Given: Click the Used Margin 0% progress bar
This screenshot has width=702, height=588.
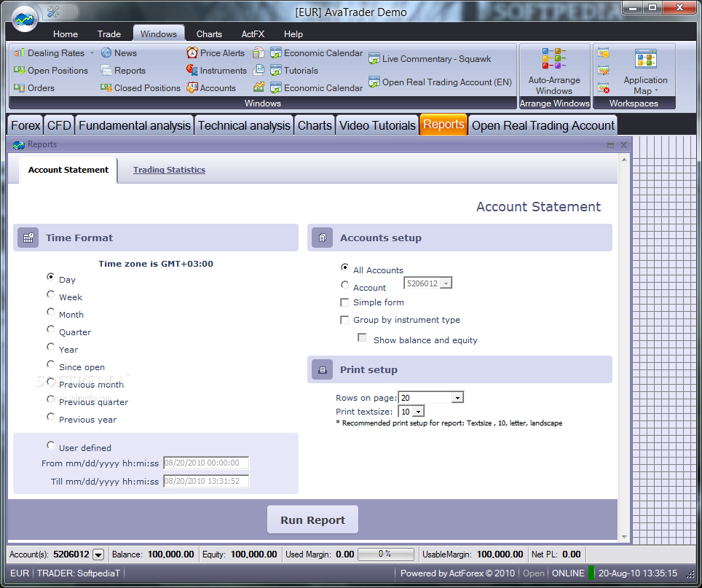Looking at the screenshot, I should point(385,554).
